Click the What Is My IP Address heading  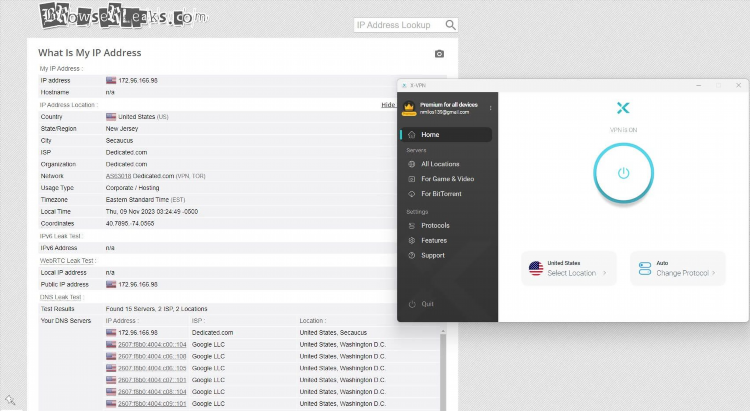click(x=89, y=53)
